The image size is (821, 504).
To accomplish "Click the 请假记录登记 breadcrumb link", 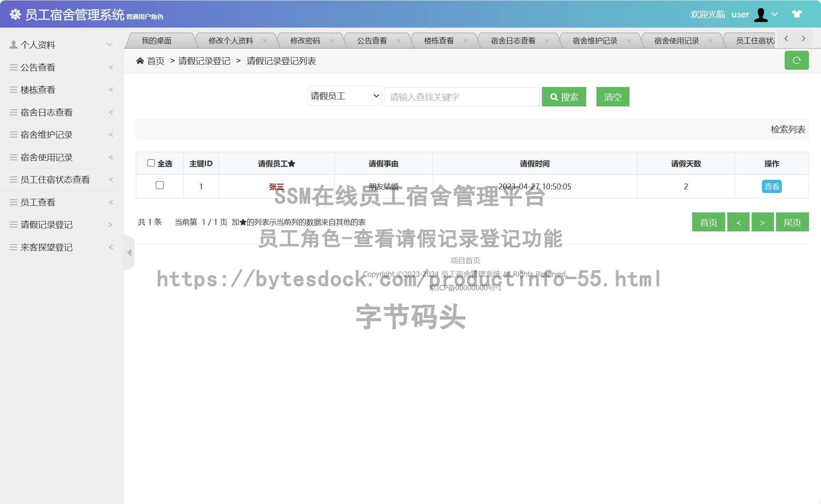I will [x=204, y=61].
